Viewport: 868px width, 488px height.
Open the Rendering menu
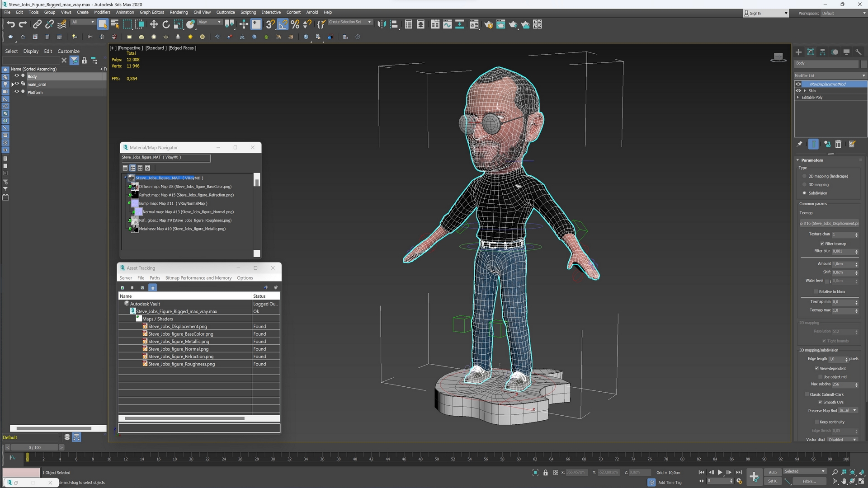(x=179, y=12)
